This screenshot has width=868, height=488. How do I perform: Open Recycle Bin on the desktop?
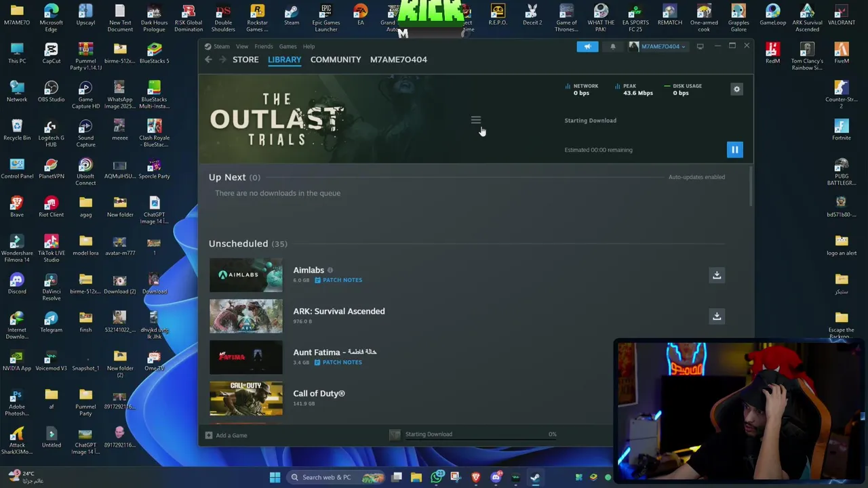click(x=17, y=130)
